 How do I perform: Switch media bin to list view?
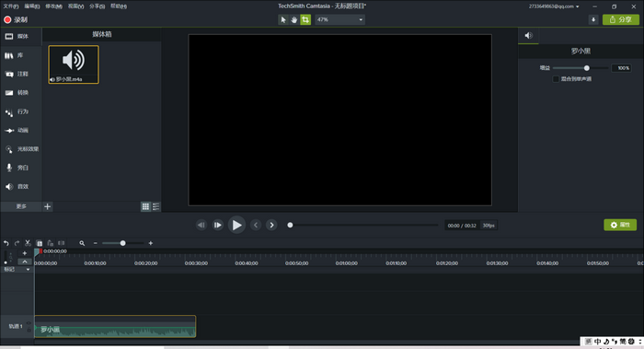(156, 207)
